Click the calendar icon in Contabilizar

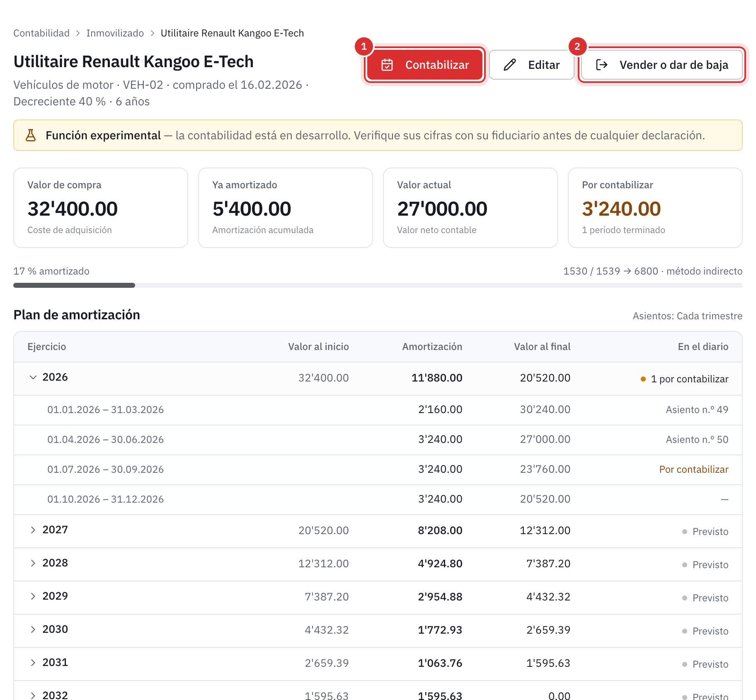click(387, 65)
